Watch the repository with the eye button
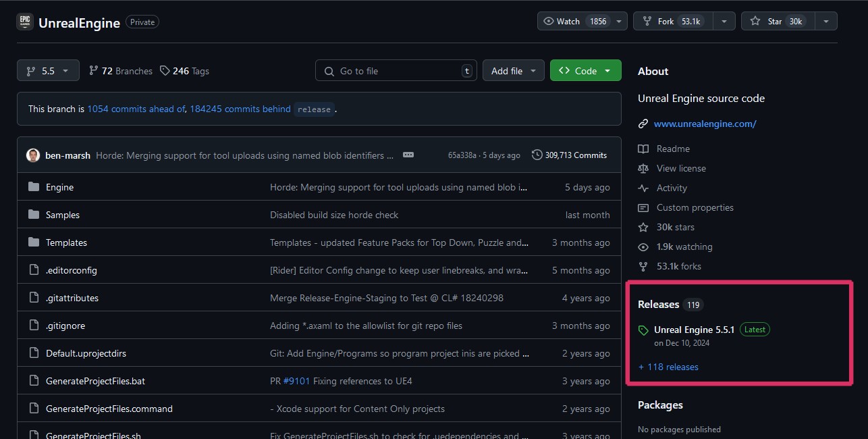This screenshot has height=439, width=868. [x=575, y=22]
